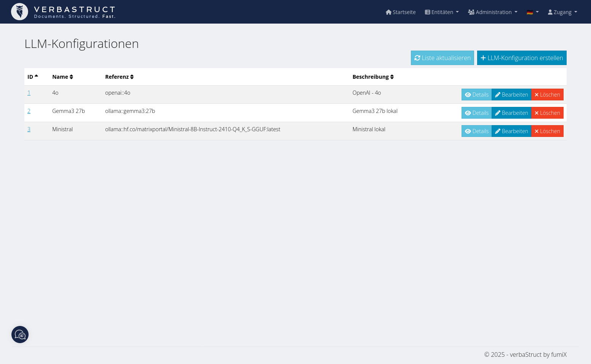The width and height of the screenshot is (591, 364).
Task: View Details of the Ministral row
Action: coord(477,131)
